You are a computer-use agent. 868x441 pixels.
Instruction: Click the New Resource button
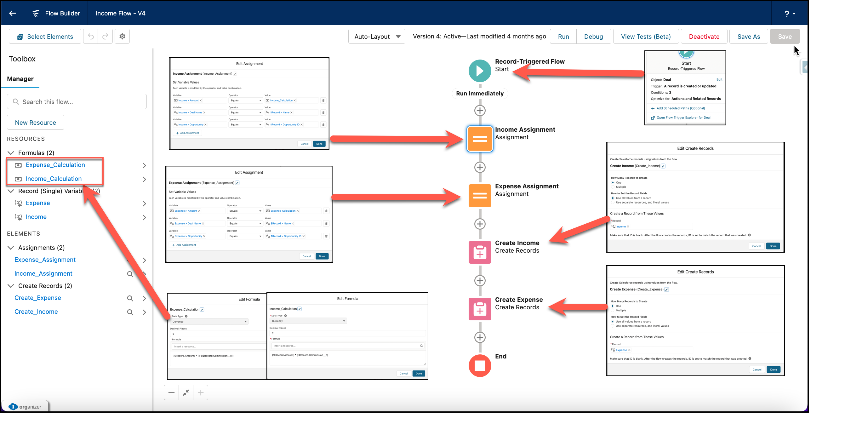coord(35,123)
